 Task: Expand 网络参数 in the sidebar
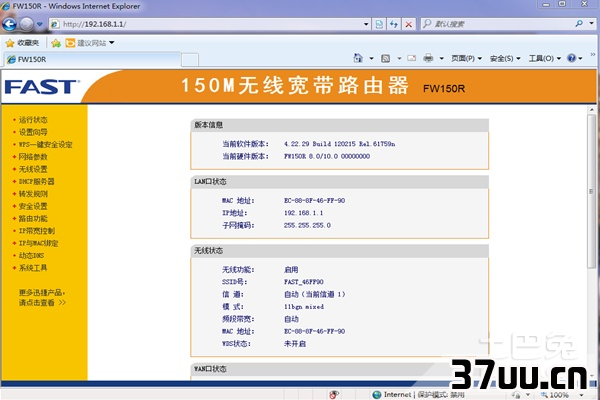(33, 157)
